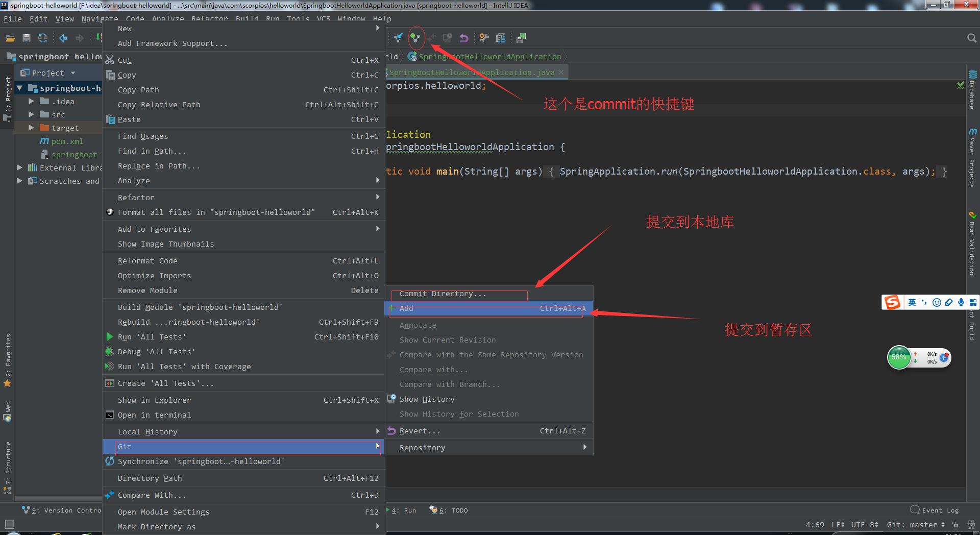
Task: Expand the src folder in project tree
Action: pos(31,115)
